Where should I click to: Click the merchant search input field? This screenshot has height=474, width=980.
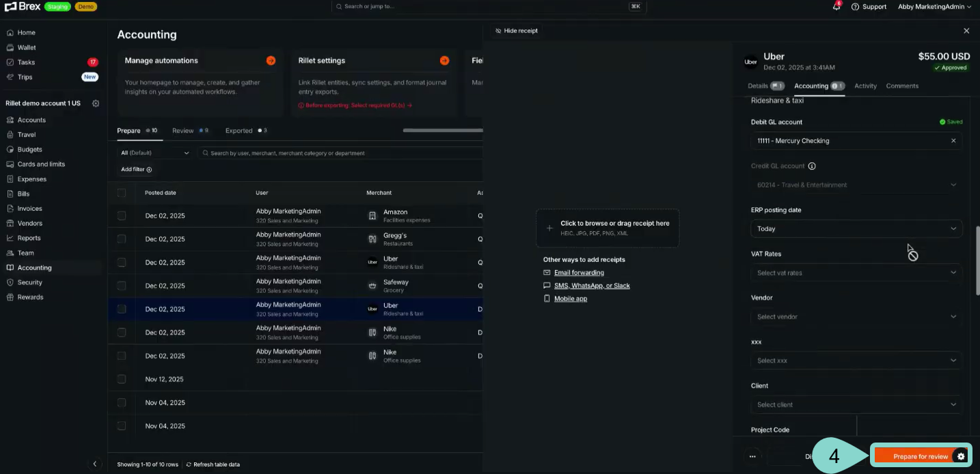coord(338,153)
